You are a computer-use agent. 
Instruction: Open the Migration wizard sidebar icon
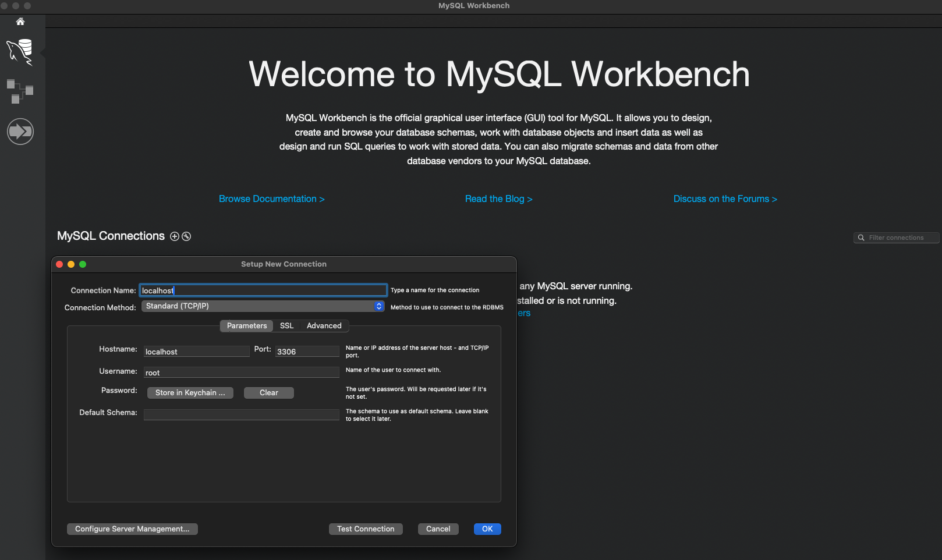click(20, 131)
